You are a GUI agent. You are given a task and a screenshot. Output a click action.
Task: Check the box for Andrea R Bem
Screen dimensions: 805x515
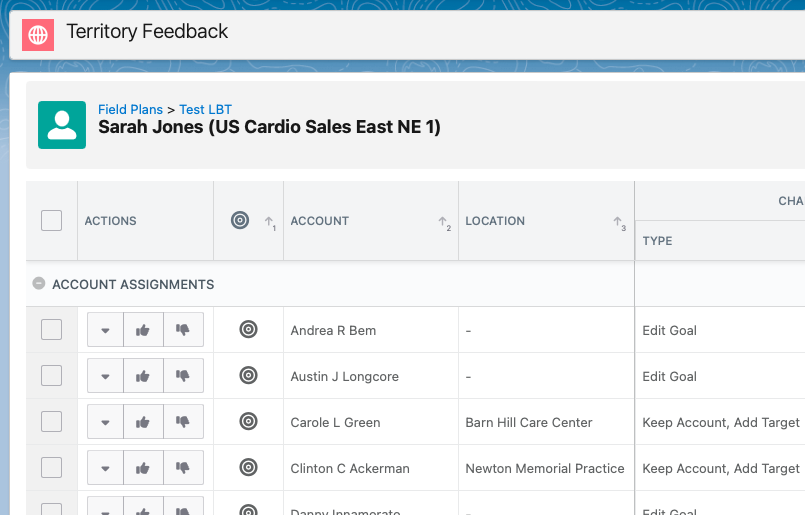(x=51, y=330)
